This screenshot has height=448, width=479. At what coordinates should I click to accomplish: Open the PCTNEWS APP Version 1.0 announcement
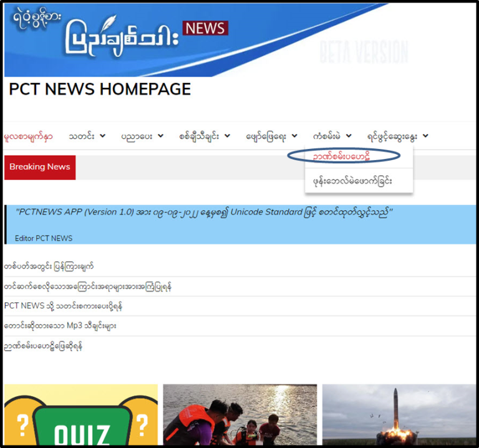(204, 212)
